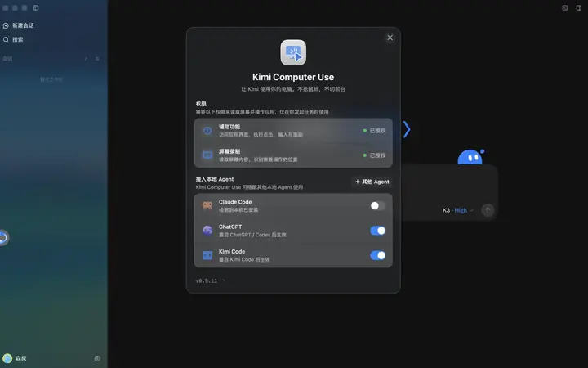Viewport: 588px width, 368px height.
Task: Click the Kimi Code agent icon
Action: (207, 255)
